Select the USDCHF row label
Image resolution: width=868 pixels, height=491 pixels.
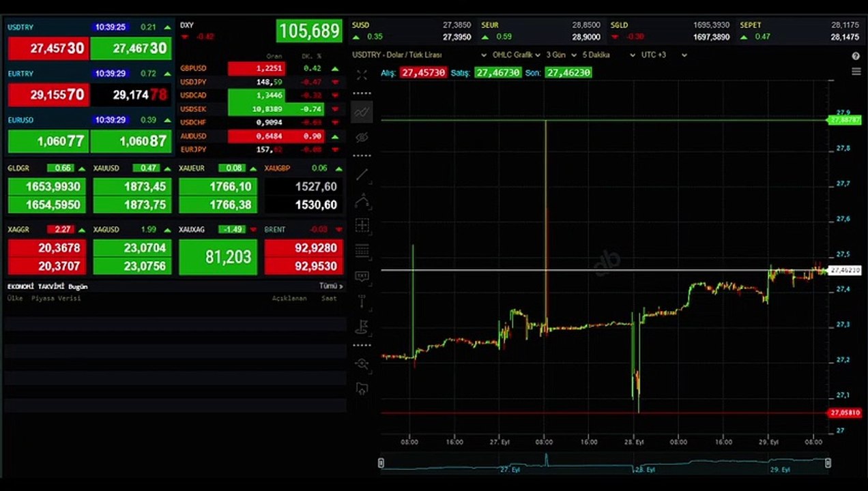(x=193, y=122)
